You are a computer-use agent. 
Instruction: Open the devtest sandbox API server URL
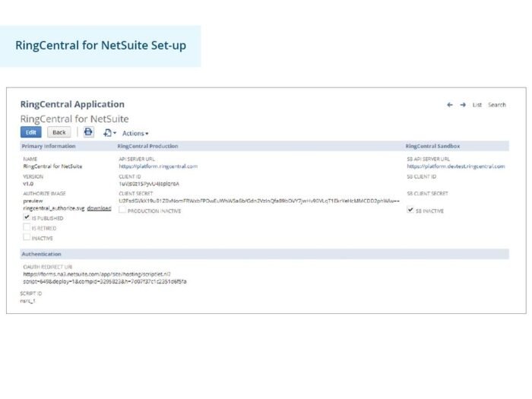coord(456,166)
